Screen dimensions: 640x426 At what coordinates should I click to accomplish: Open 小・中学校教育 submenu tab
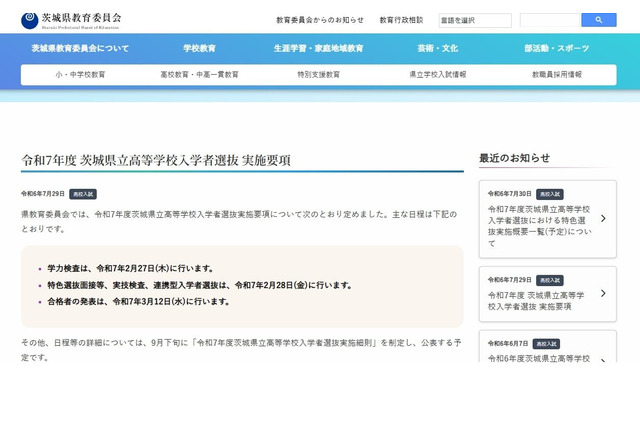point(80,75)
